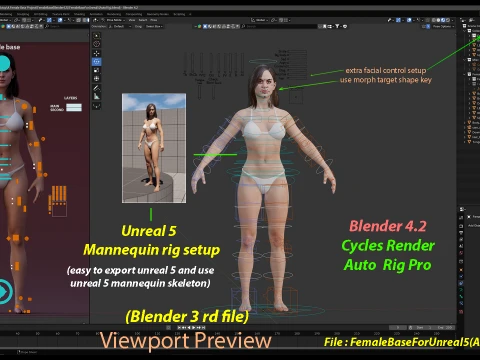Image resolution: width=480 pixels, height=360 pixels.
Task: Jump to start frame in the timeline
Action: click(x=179, y=328)
